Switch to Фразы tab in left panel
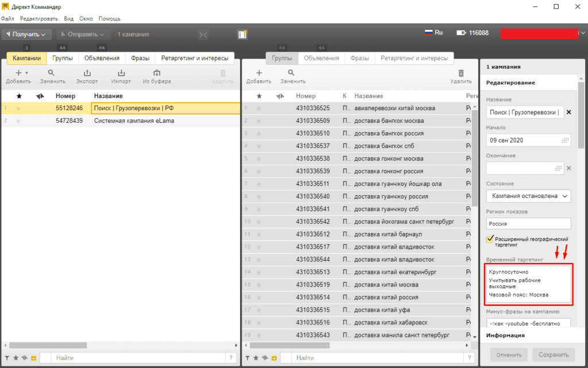The width and height of the screenshot is (588, 368). tap(140, 58)
